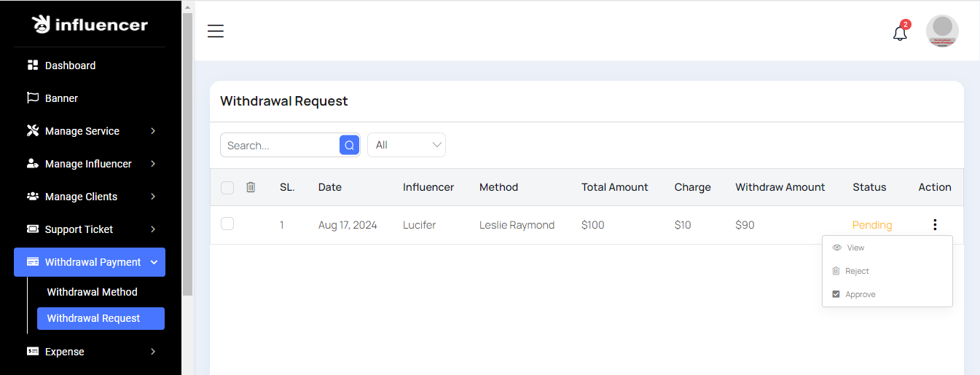Image resolution: width=980 pixels, height=375 pixels.
Task: Click the trash delete icon in table header
Action: coord(251,187)
